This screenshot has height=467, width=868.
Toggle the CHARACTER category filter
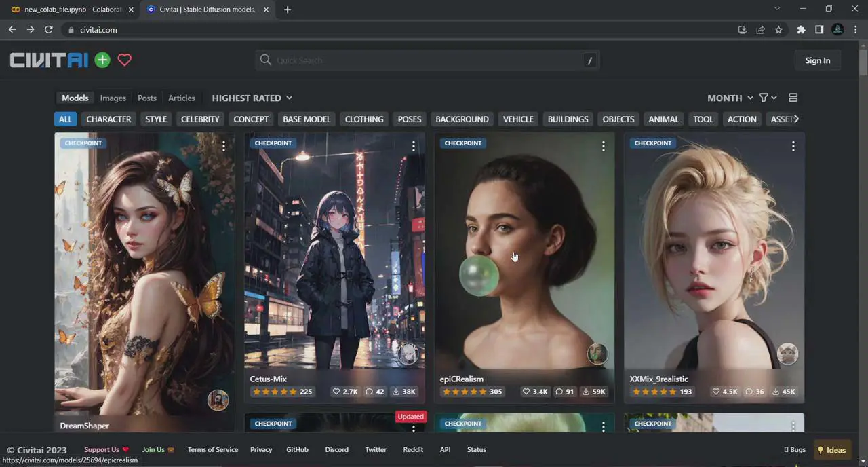[108, 119]
